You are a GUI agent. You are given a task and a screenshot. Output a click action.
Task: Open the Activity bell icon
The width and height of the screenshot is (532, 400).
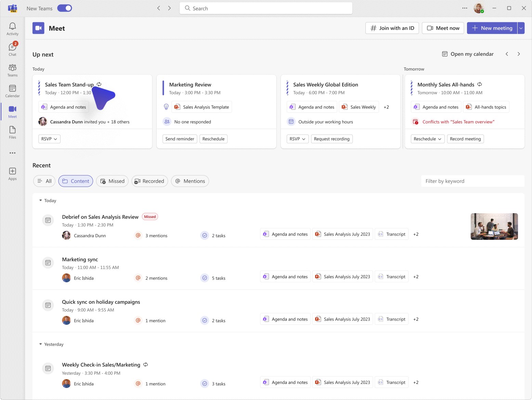coord(12,29)
